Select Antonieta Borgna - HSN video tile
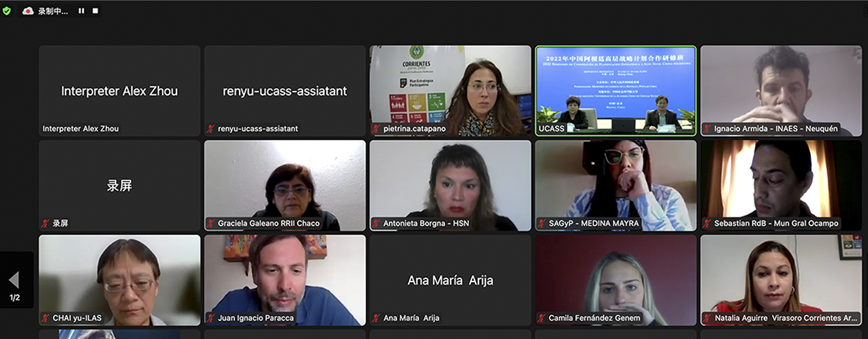 pyautogui.click(x=450, y=185)
